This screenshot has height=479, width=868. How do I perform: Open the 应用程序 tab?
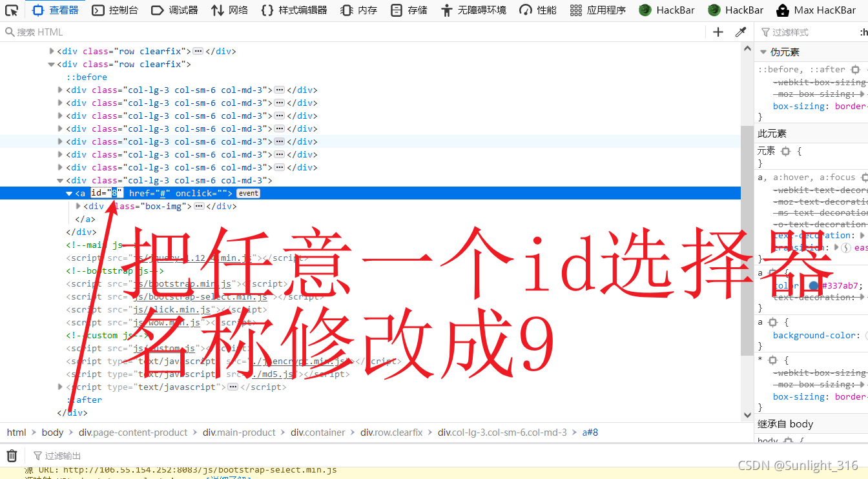coord(598,10)
